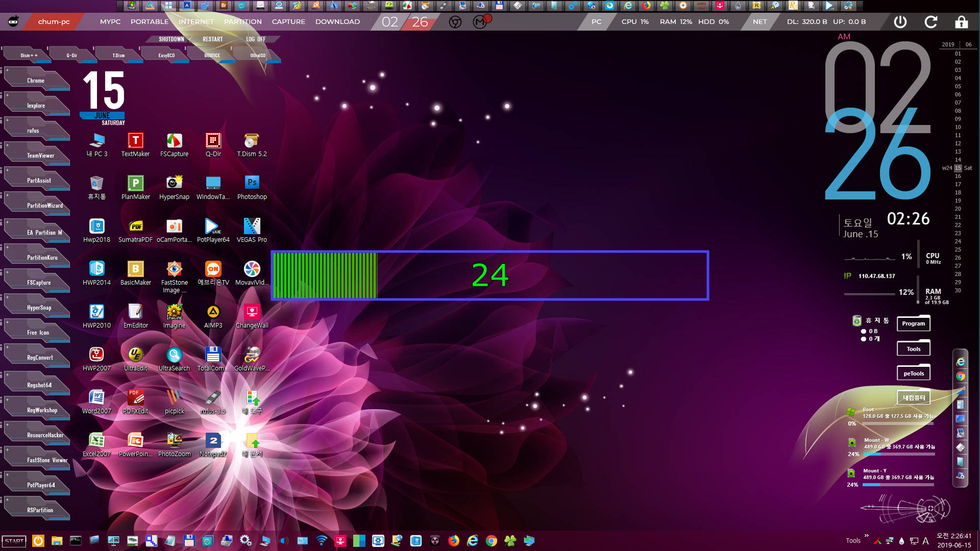
Task: Click the Dism++ tab button
Action: [x=28, y=55]
